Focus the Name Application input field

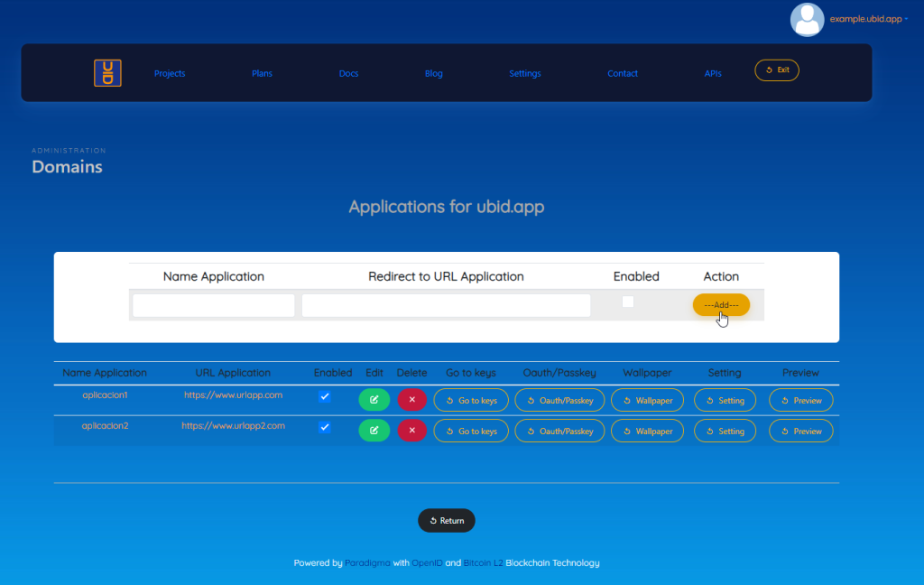tap(214, 306)
